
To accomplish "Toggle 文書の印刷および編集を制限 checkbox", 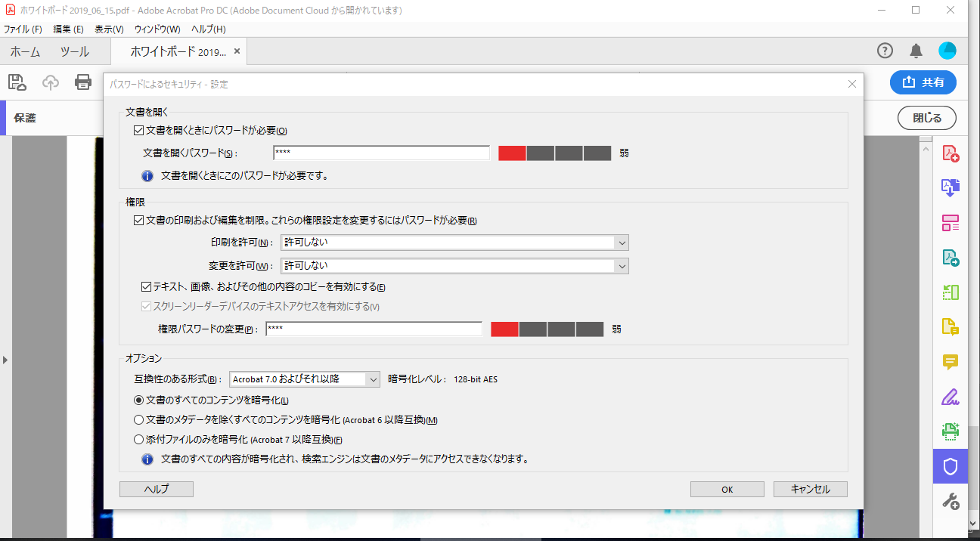I will 138,221.
